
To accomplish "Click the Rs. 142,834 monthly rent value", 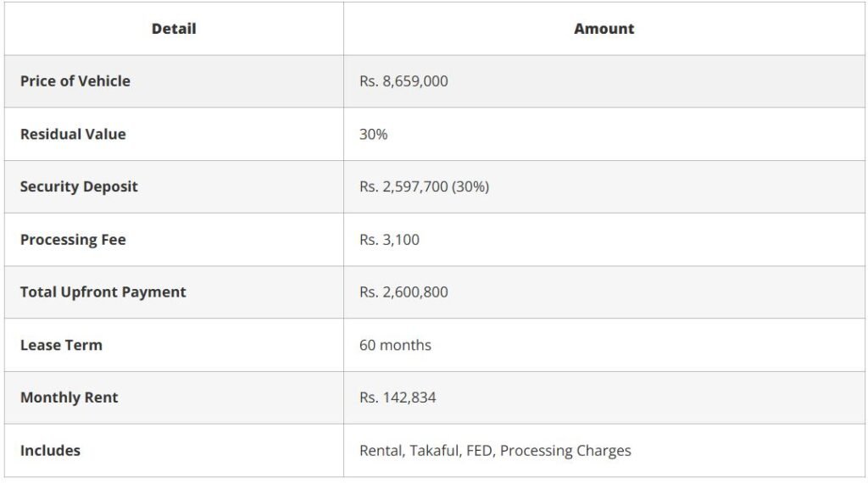I will click(x=398, y=397).
